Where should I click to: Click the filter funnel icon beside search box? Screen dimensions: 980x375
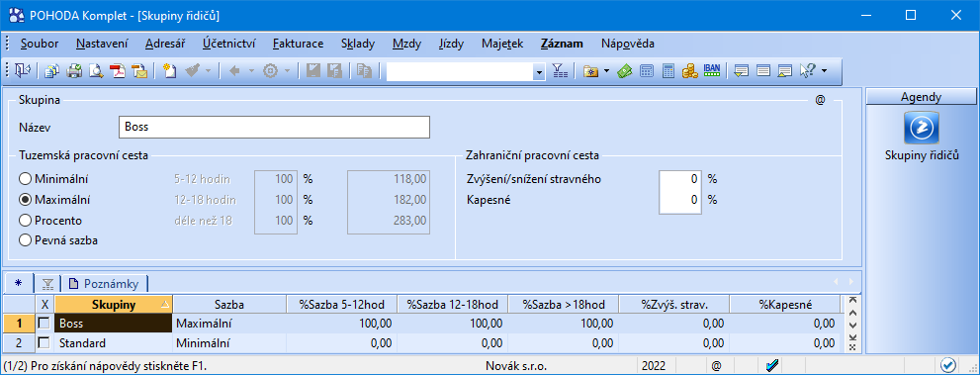click(560, 71)
